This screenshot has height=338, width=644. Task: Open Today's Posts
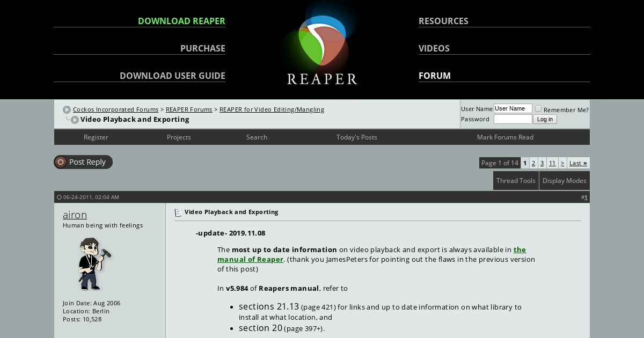tap(357, 137)
